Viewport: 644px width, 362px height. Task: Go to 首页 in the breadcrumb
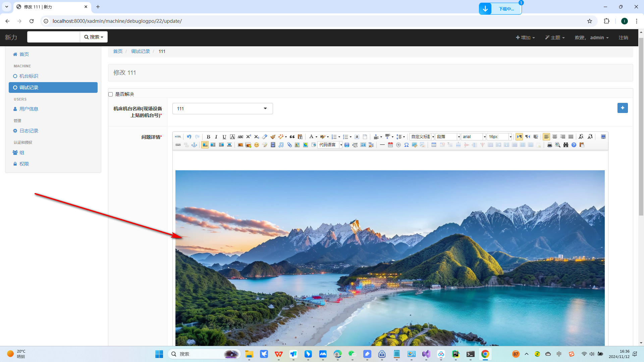click(118, 51)
